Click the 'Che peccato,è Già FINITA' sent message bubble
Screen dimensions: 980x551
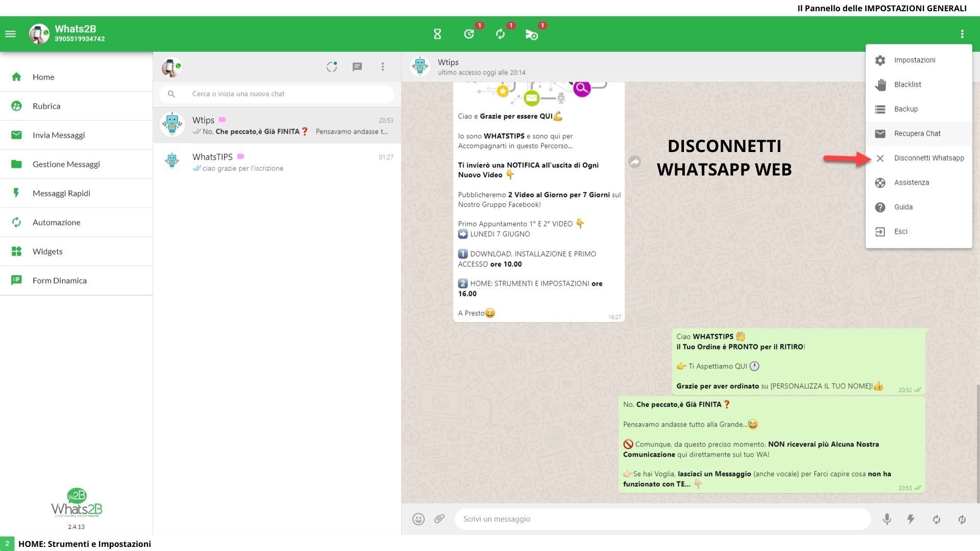coord(772,445)
